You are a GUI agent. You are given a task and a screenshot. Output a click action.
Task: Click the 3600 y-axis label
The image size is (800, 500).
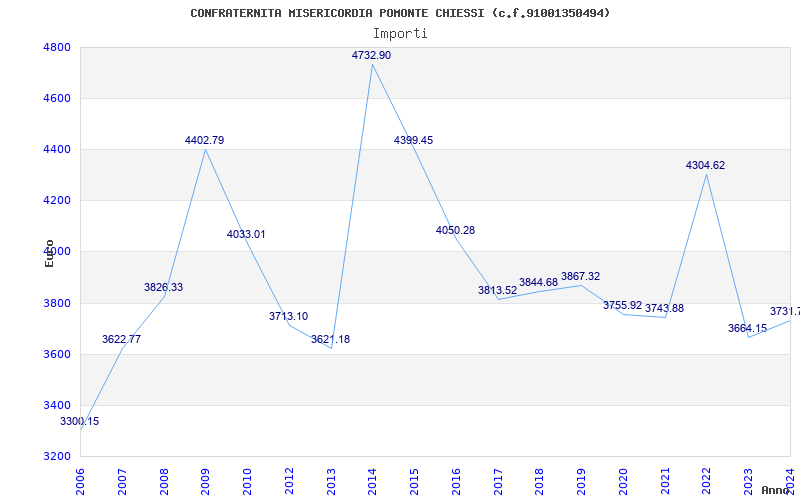pyautogui.click(x=55, y=355)
